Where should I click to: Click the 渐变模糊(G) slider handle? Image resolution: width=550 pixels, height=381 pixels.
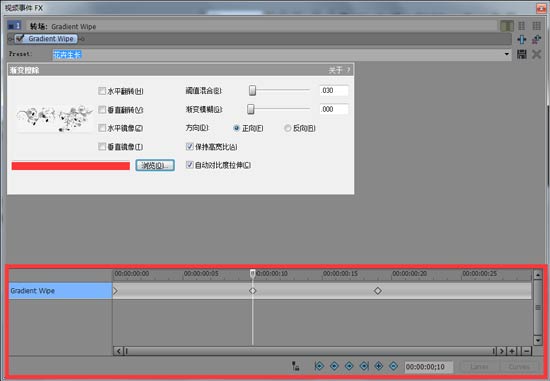click(250, 109)
